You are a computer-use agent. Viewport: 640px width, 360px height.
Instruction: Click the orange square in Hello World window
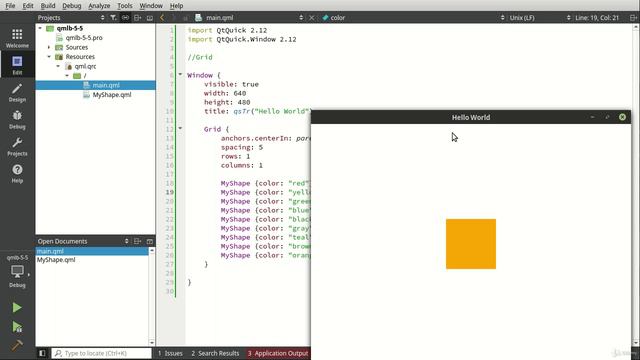point(471,244)
